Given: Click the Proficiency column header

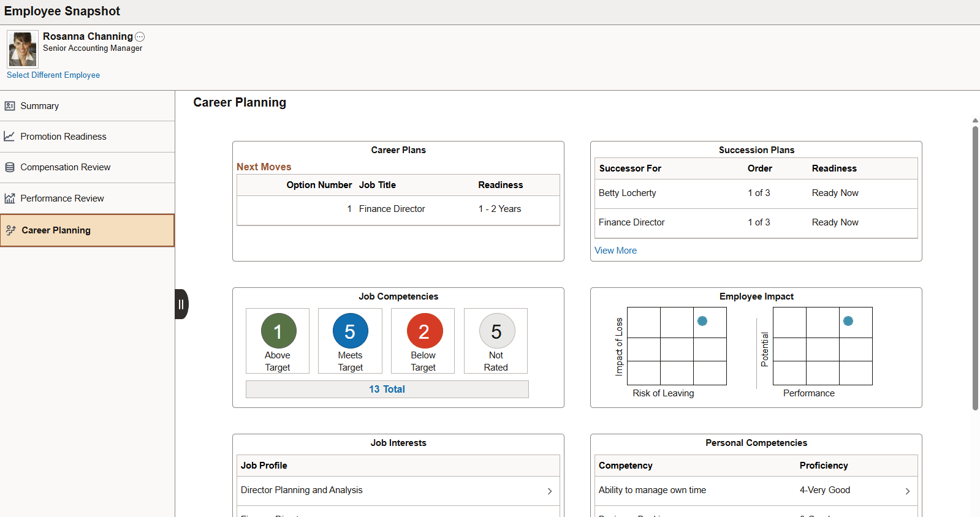Looking at the screenshot, I should 824,466.
